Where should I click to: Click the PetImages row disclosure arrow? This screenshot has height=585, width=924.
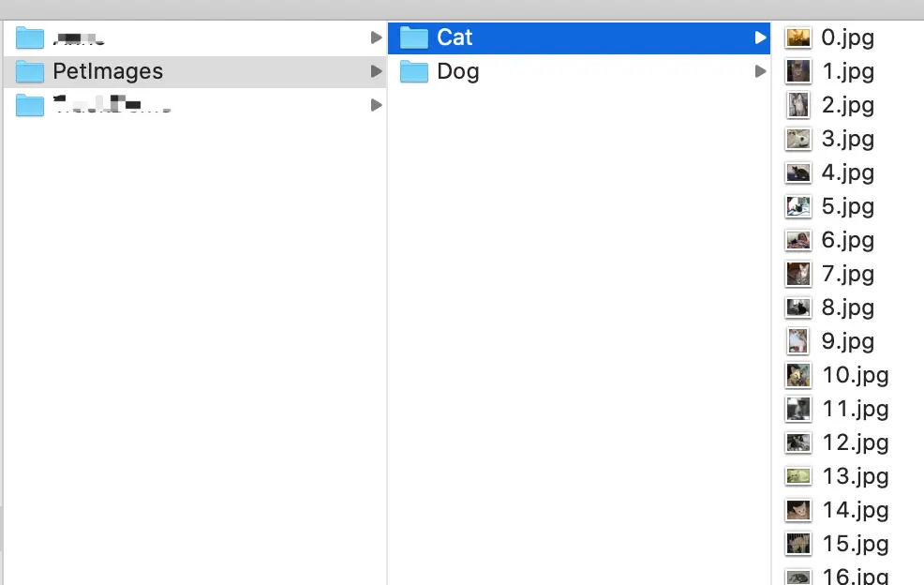[x=376, y=71]
